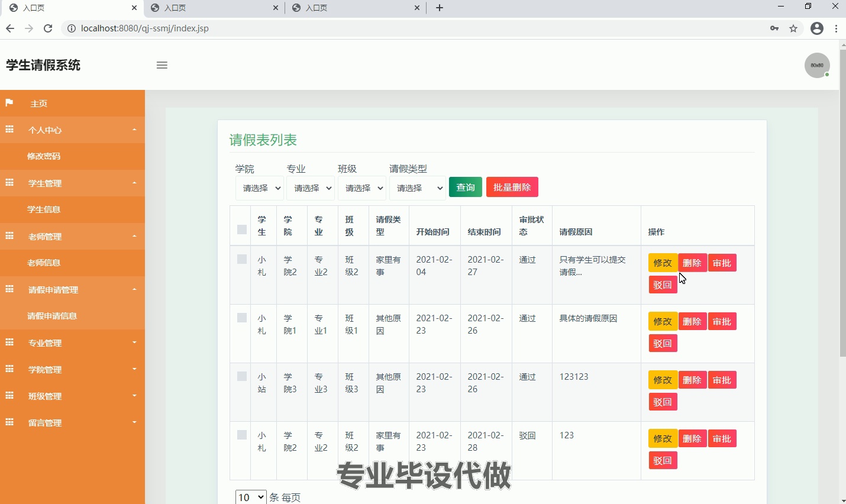846x504 pixels.
Task: Click 删除 for the 2021-02-04 row
Action: pos(692,263)
